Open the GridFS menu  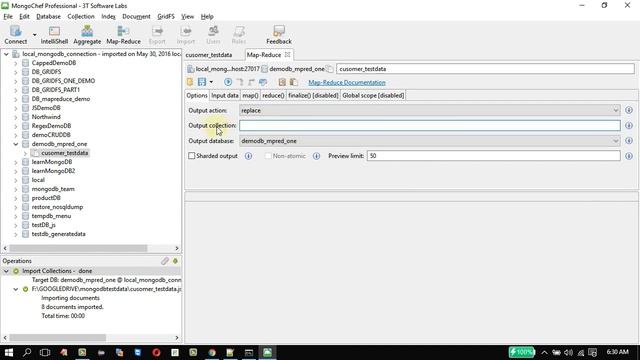coord(166,16)
